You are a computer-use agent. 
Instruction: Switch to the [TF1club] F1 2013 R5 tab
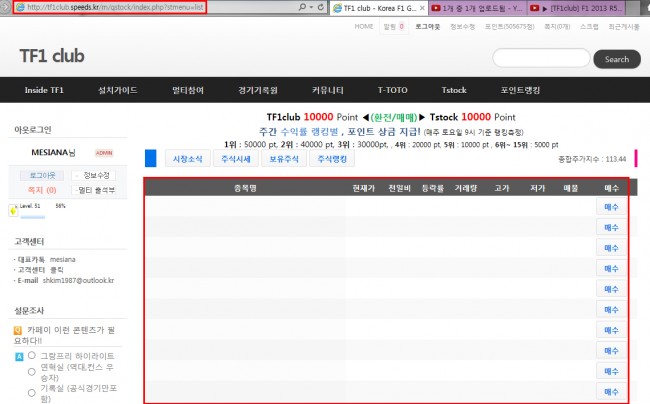(576, 8)
